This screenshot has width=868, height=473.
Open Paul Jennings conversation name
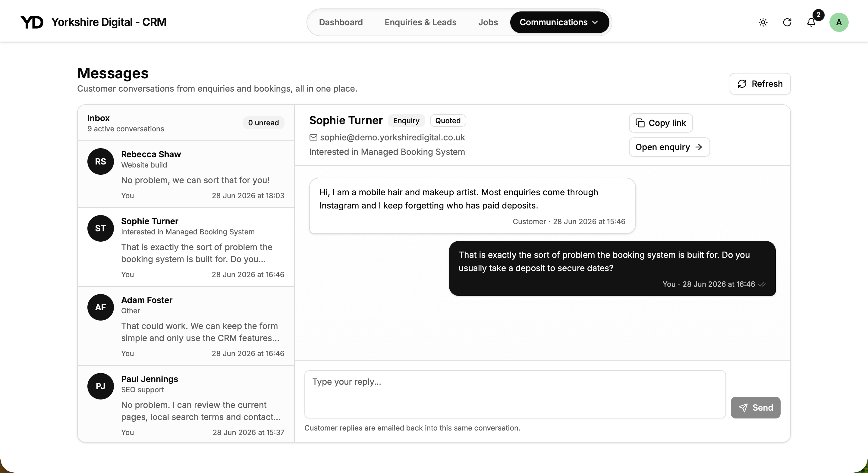(149, 379)
